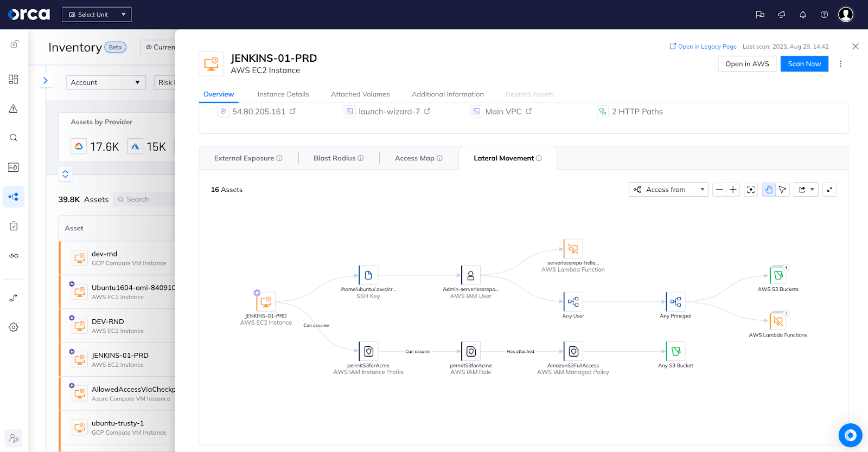Screen dimensions: 868x452
Task: Expand the Account filter dropdown
Action: (106, 82)
